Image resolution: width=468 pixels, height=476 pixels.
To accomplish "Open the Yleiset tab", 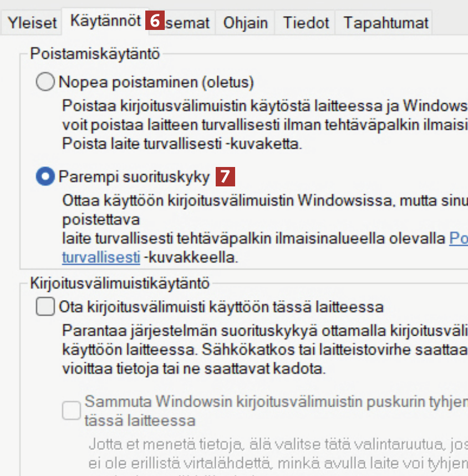I will 32,23.
